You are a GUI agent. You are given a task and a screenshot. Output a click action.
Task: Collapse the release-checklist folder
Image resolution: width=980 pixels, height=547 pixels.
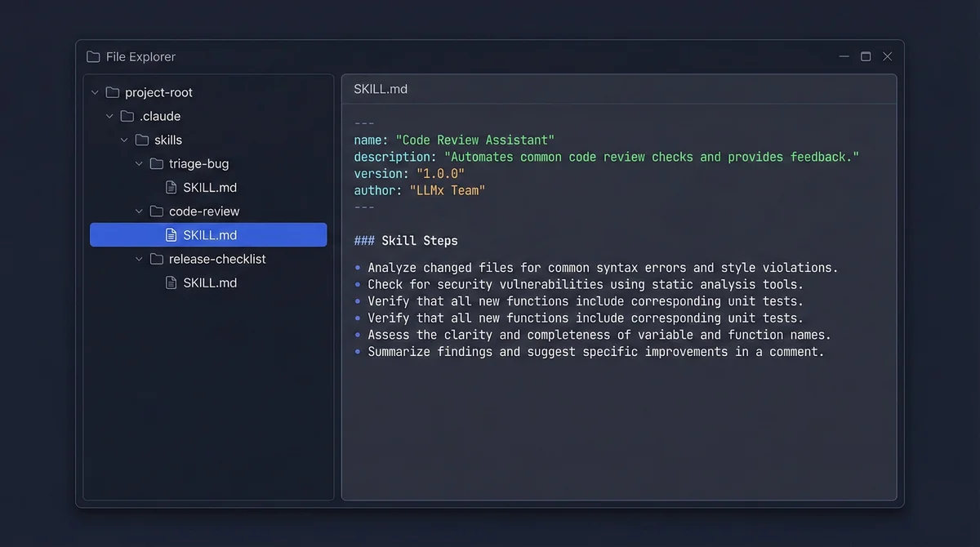click(139, 259)
